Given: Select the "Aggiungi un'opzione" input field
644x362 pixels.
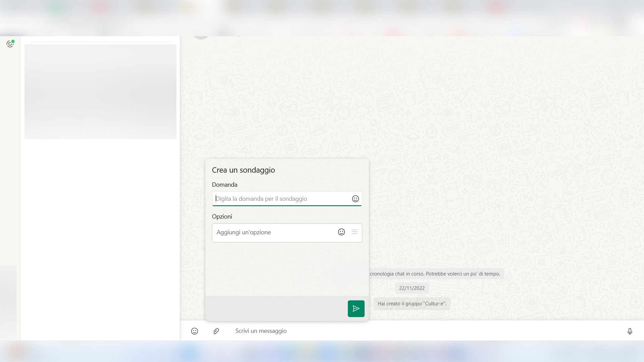Looking at the screenshot, I should (275, 232).
